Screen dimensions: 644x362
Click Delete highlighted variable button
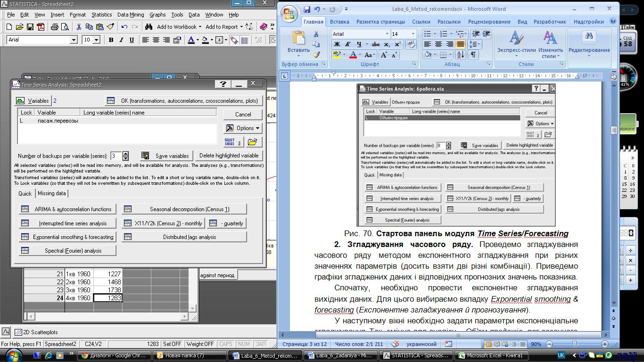click(229, 156)
